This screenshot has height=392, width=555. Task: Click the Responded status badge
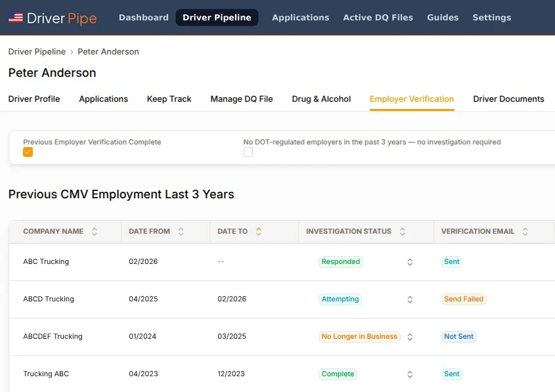pyautogui.click(x=340, y=262)
